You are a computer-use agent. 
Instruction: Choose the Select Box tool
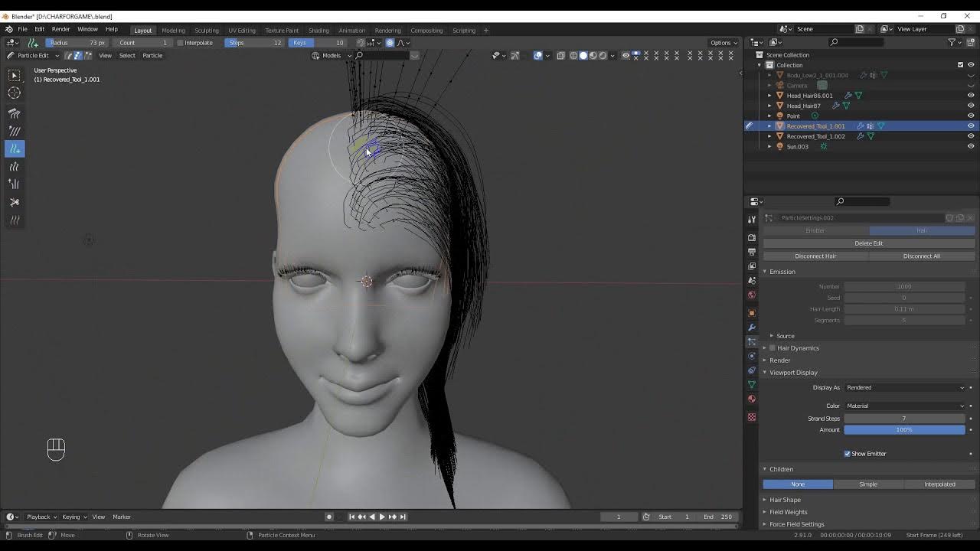[x=15, y=75]
